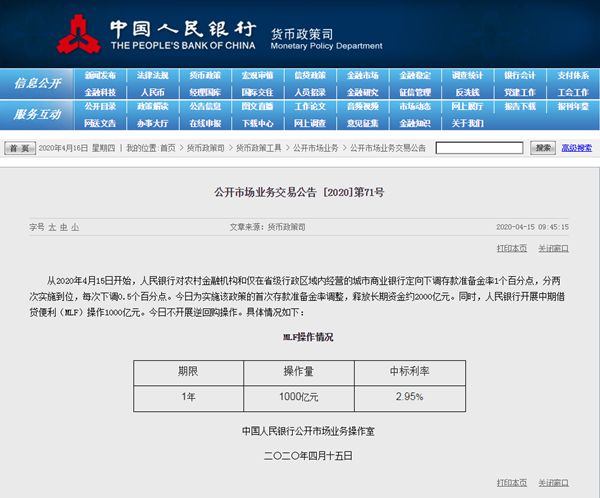Open 金融市场 in the navigation bar
The image size is (600, 498).
pyautogui.click(x=363, y=75)
